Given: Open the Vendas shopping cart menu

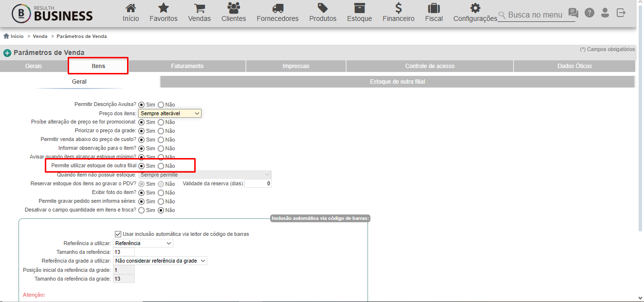Looking at the screenshot, I should click(200, 8).
